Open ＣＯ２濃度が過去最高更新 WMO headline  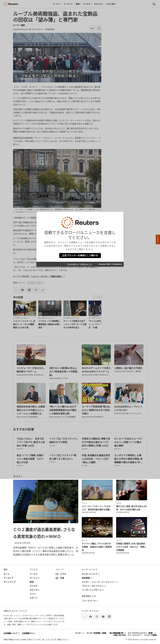tap(44, 533)
